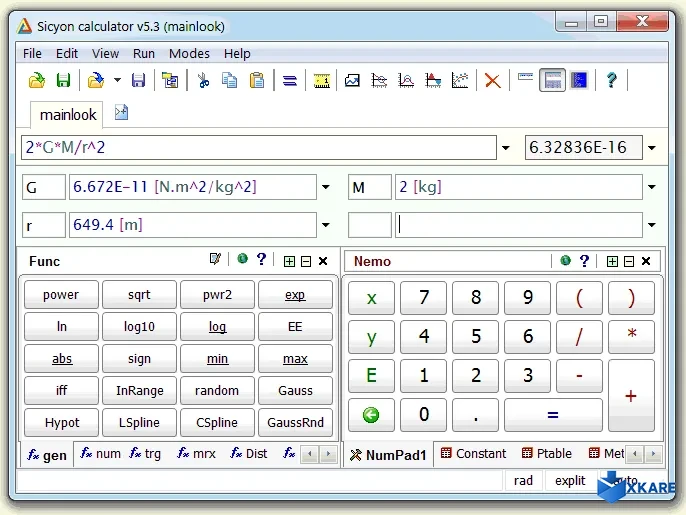The width and height of the screenshot is (686, 515).
Task: Click the green E keypad button
Action: pyautogui.click(x=371, y=375)
